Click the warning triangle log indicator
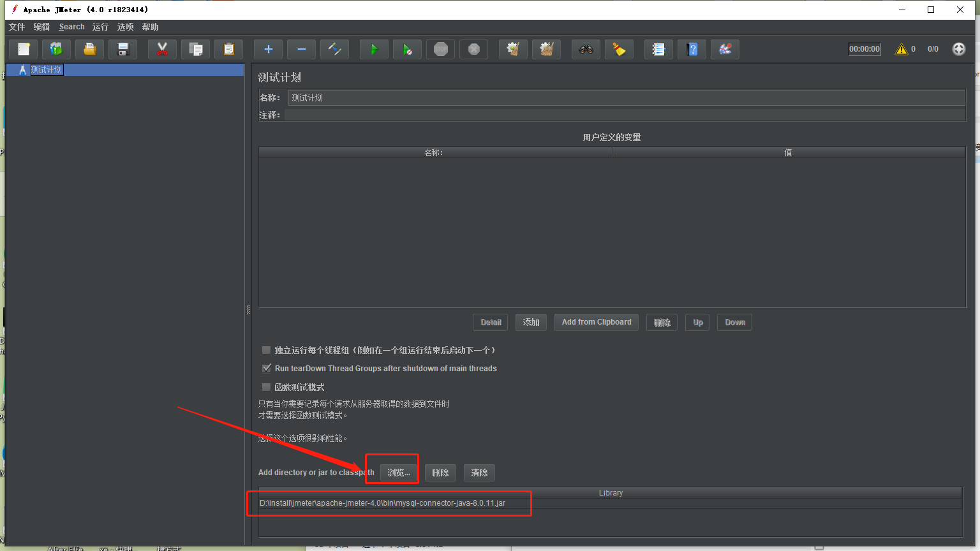Screen dimensions: 980x551 tap(902, 49)
